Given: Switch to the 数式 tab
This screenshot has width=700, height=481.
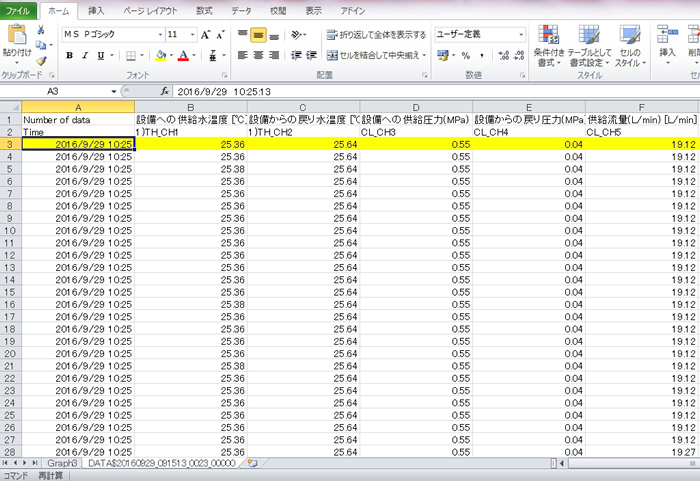Looking at the screenshot, I should [204, 11].
